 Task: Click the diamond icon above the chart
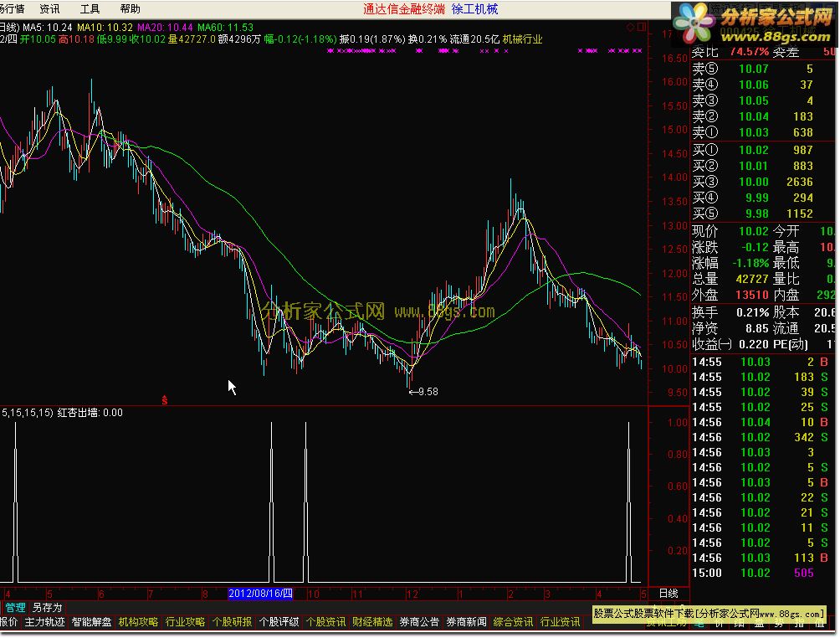pos(631,27)
